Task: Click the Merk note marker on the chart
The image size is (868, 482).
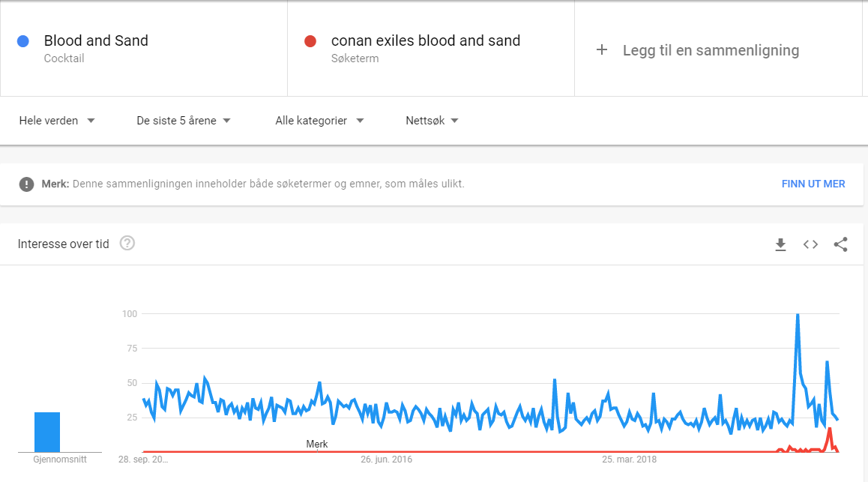Action: [x=317, y=445]
